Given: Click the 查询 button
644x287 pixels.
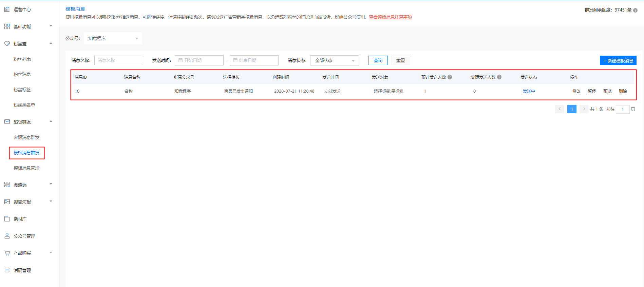Looking at the screenshot, I should 378,60.
